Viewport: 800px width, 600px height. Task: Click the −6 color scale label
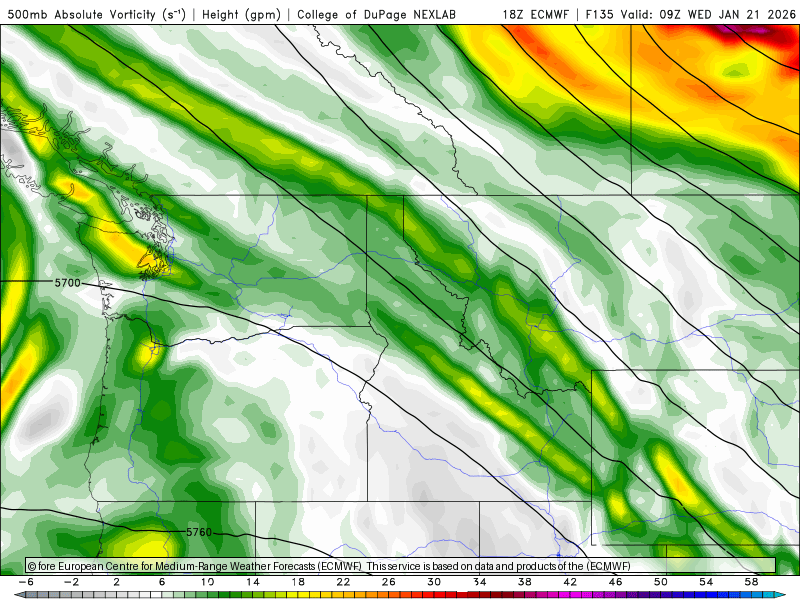pos(26,582)
